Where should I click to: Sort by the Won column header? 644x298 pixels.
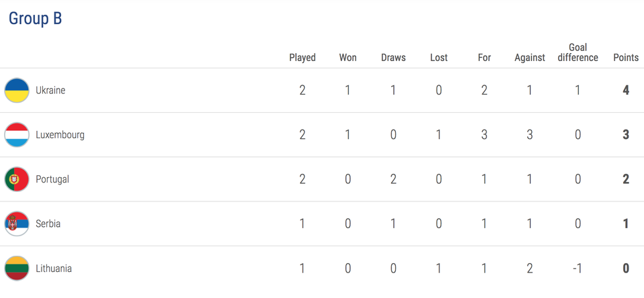click(x=347, y=58)
